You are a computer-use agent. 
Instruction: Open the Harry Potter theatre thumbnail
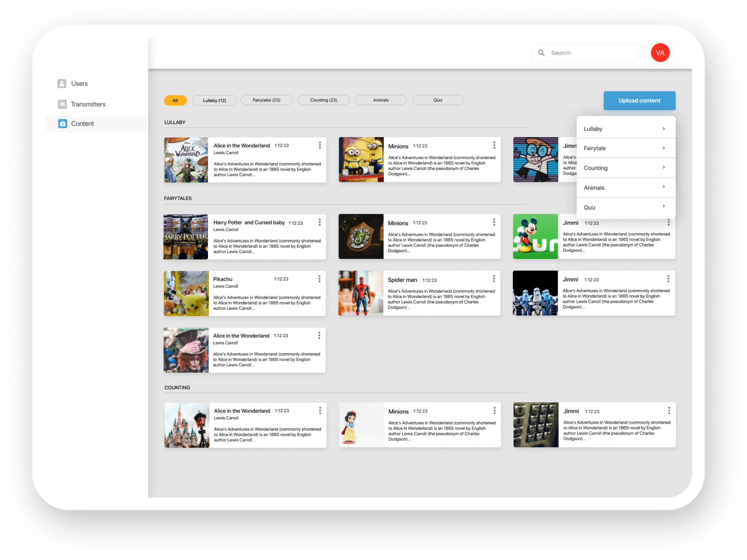coord(186,237)
